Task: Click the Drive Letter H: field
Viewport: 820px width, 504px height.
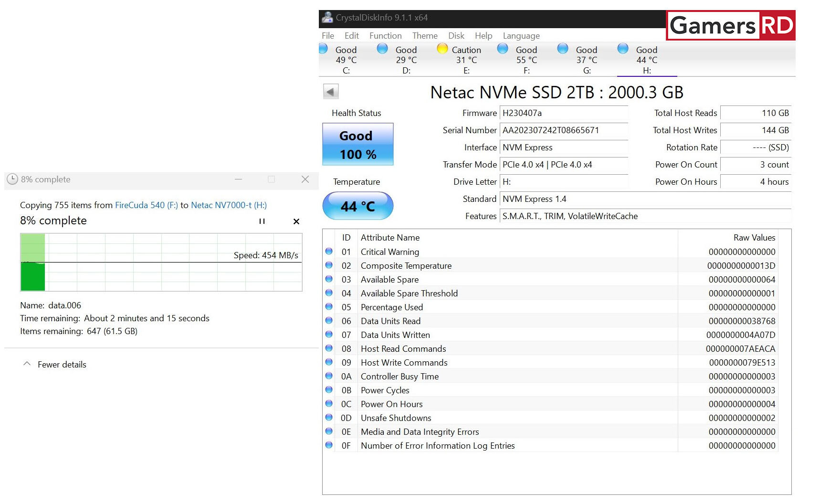Action: coord(564,182)
